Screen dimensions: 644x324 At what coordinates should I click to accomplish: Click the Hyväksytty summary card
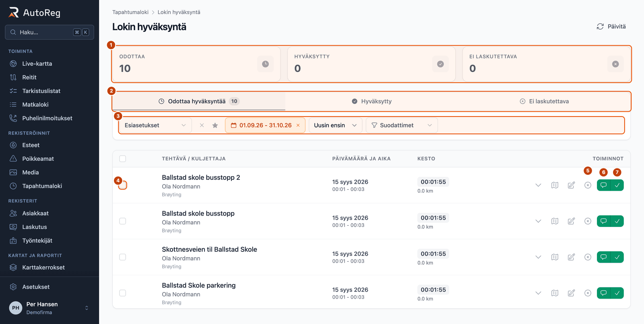click(372, 64)
